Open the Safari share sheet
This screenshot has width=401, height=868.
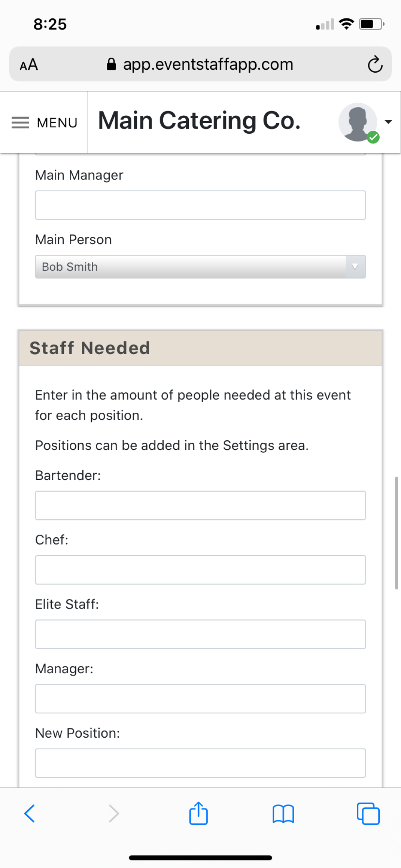click(198, 813)
